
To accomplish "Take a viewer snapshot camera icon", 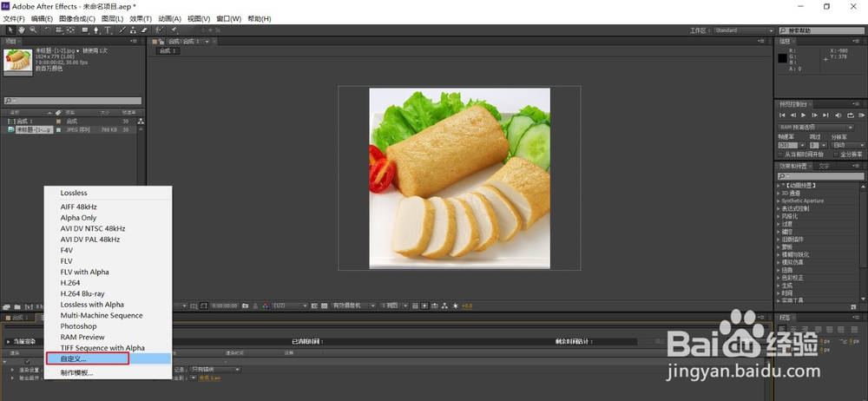I will (x=246, y=306).
